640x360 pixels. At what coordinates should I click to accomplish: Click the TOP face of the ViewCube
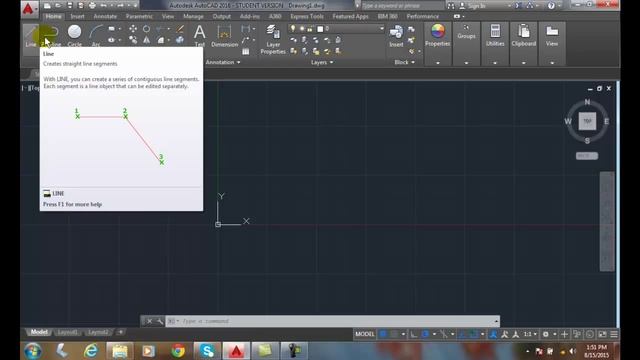click(587, 121)
